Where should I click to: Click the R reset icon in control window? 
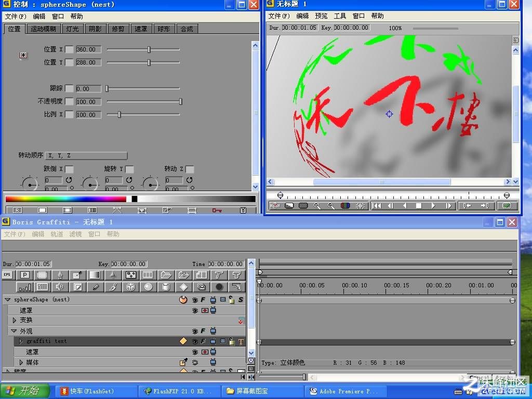(17, 210)
